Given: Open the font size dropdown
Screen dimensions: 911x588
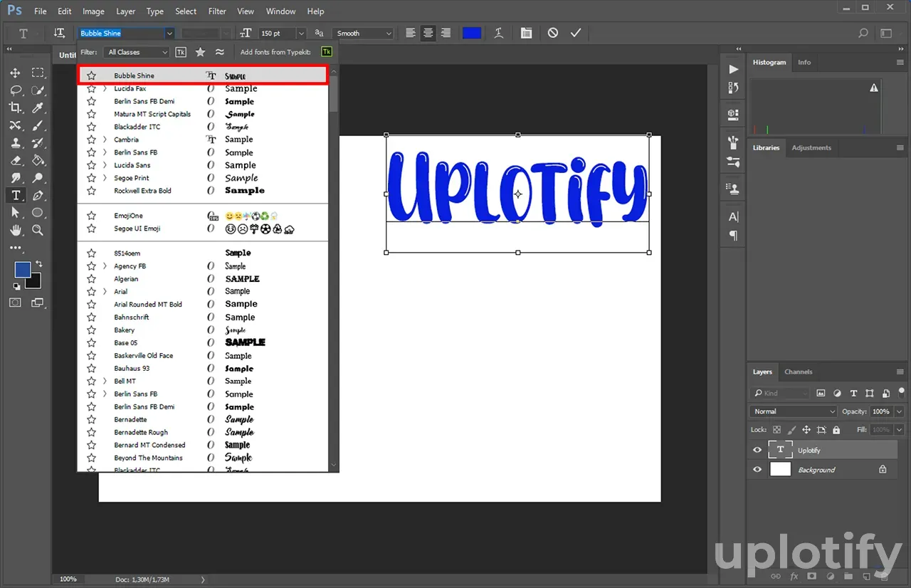Looking at the screenshot, I should tap(301, 33).
